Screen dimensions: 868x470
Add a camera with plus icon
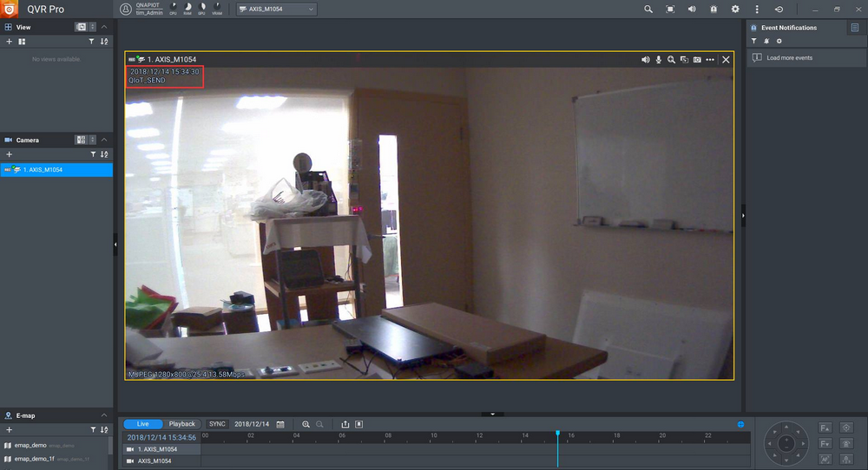click(9, 154)
